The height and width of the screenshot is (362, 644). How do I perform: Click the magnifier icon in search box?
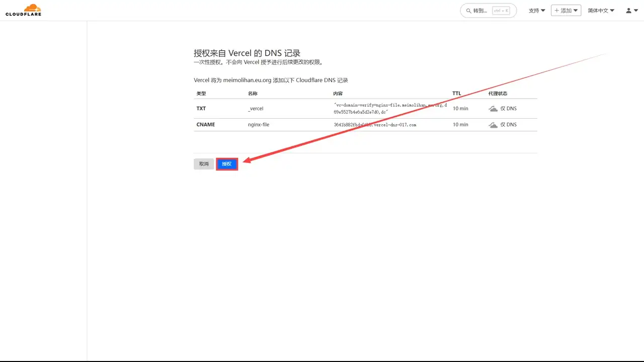click(x=469, y=11)
